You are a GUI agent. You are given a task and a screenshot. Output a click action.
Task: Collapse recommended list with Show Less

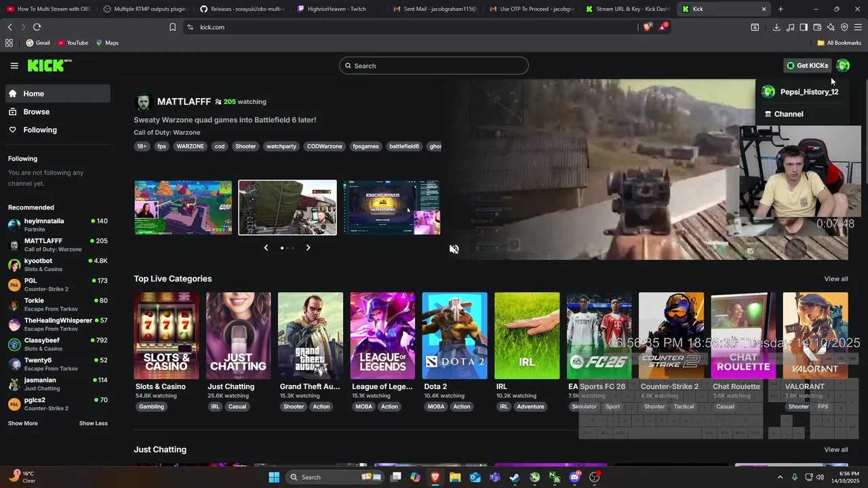coord(94,423)
